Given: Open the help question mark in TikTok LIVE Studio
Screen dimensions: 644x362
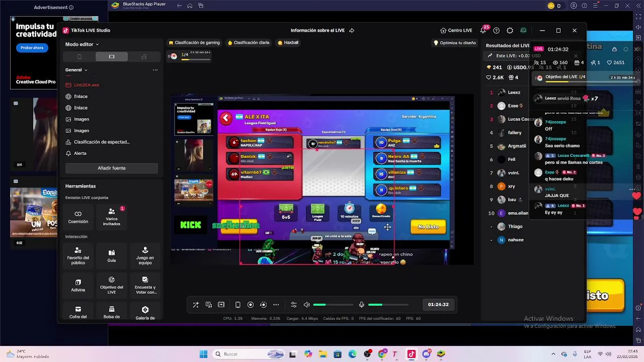Looking at the screenshot, I should click(x=497, y=31).
